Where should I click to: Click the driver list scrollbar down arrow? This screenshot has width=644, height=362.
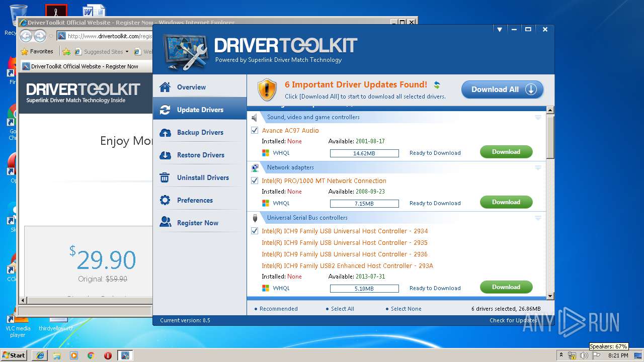[x=550, y=296]
